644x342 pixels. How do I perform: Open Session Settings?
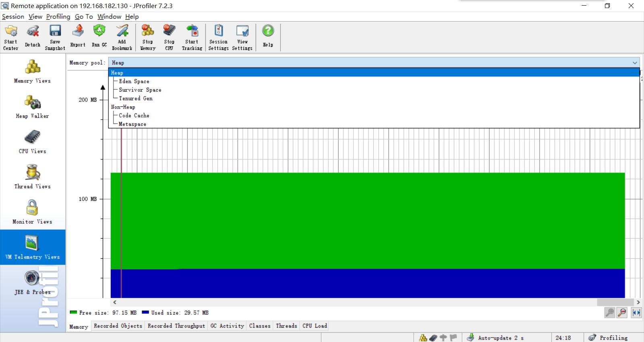click(219, 37)
